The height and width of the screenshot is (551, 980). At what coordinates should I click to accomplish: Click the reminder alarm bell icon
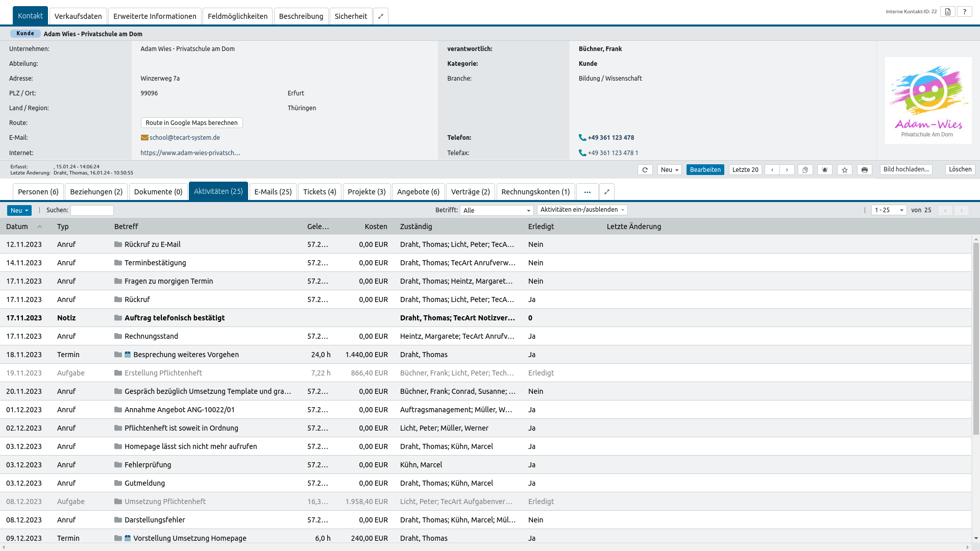point(825,170)
